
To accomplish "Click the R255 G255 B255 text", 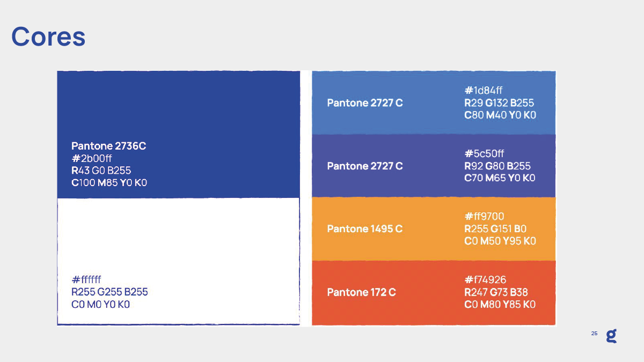I will [109, 292].
